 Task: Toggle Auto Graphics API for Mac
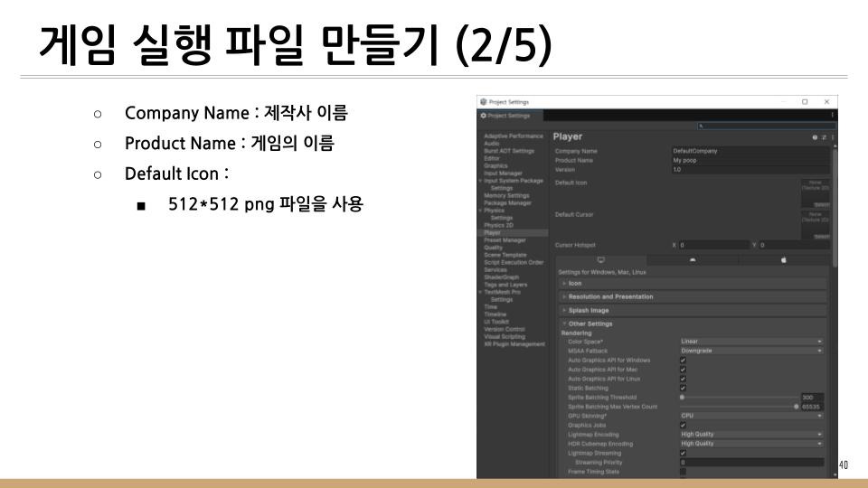coord(683,370)
